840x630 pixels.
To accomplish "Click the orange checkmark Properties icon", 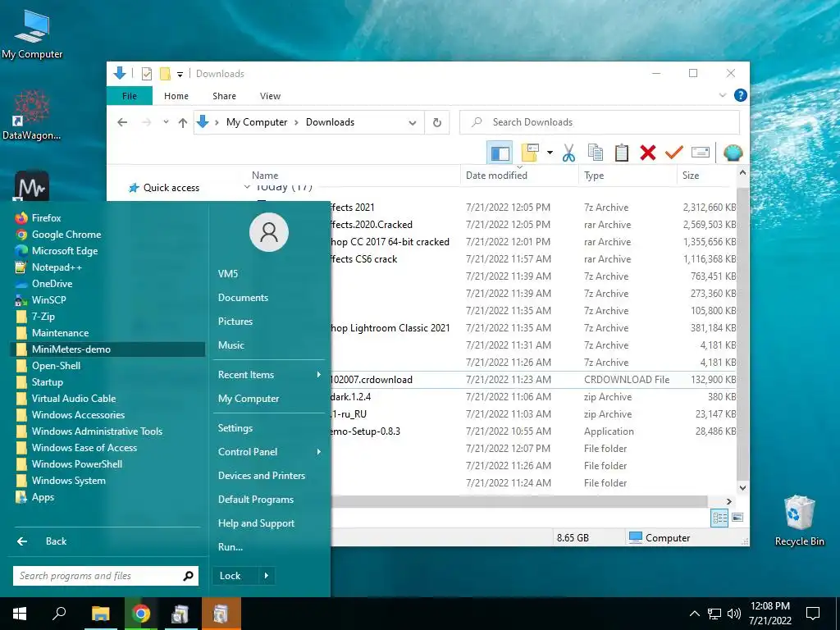I will [x=674, y=153].
